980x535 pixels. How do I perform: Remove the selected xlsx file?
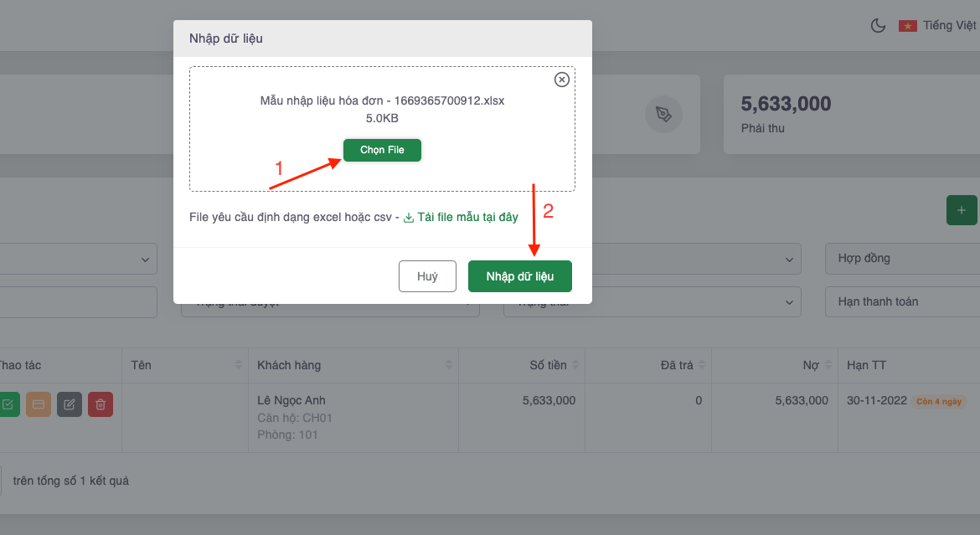click(562, 80)
